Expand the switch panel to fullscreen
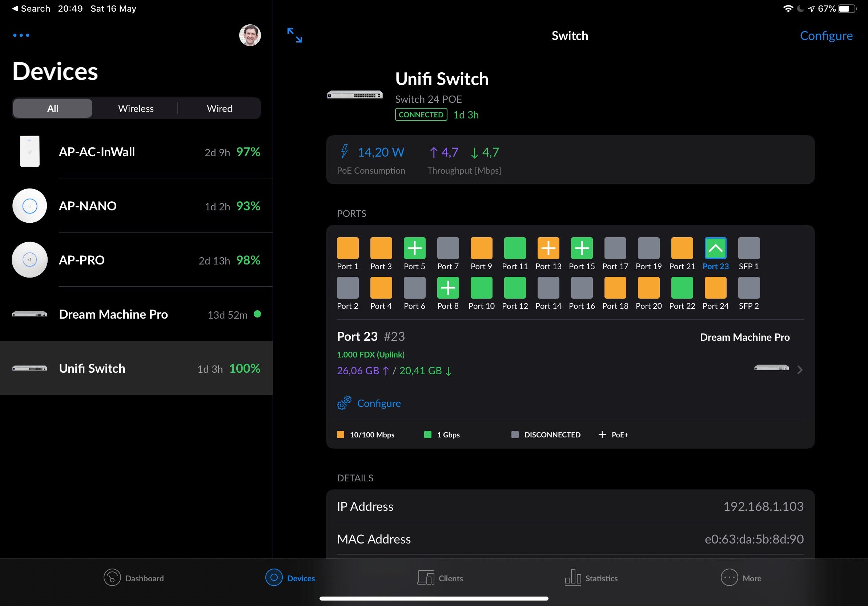This screenshot has width=868, height=606. (294, 35)
